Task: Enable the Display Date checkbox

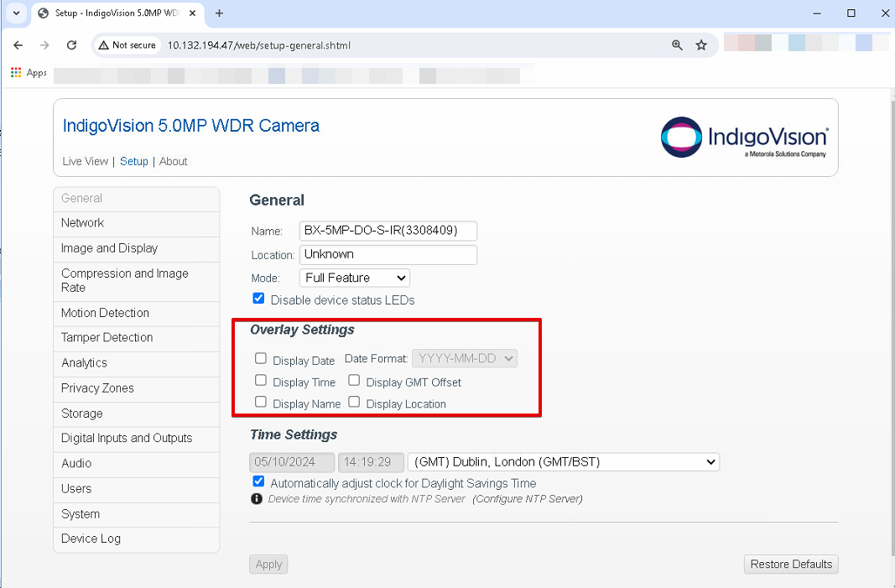Action: click(261, 358)
